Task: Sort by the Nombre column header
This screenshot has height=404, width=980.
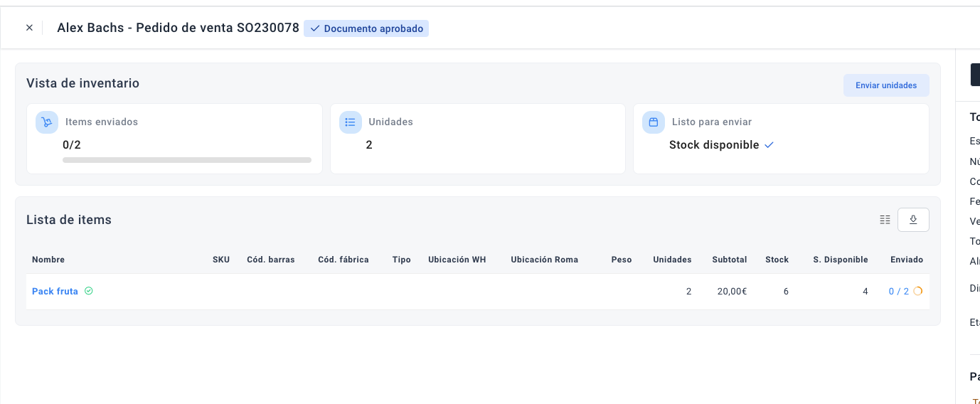Action: 48,260
